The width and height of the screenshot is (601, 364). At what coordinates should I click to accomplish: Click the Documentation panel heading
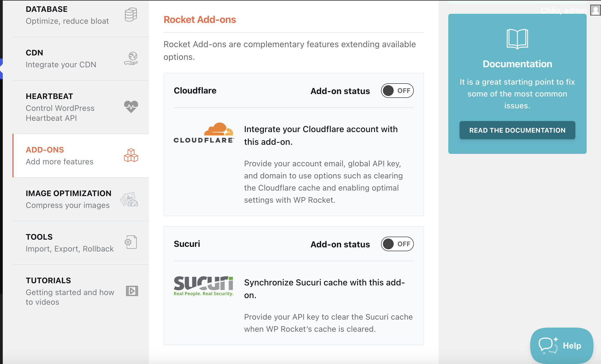point(517,64)
